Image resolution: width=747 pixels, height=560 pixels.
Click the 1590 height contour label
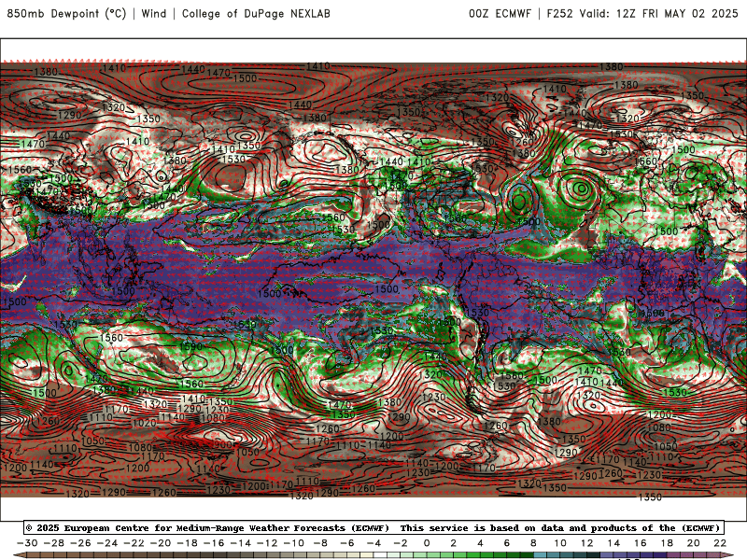[x=191, y=346]
